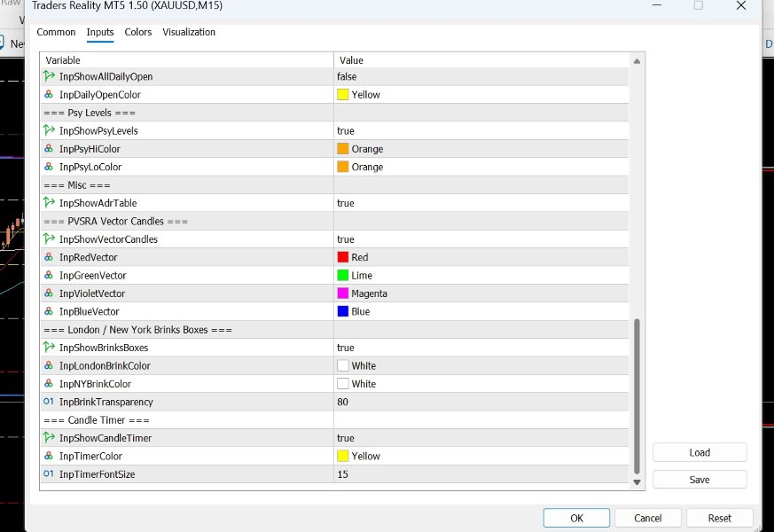Click the boolean icon beside InpShowAllDailyOpen

tap(49, 76)
